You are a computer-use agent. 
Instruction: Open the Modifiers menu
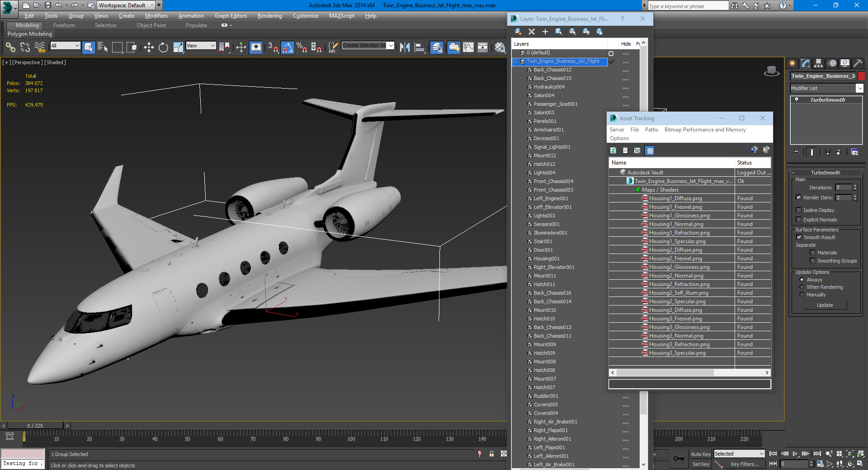156,16
